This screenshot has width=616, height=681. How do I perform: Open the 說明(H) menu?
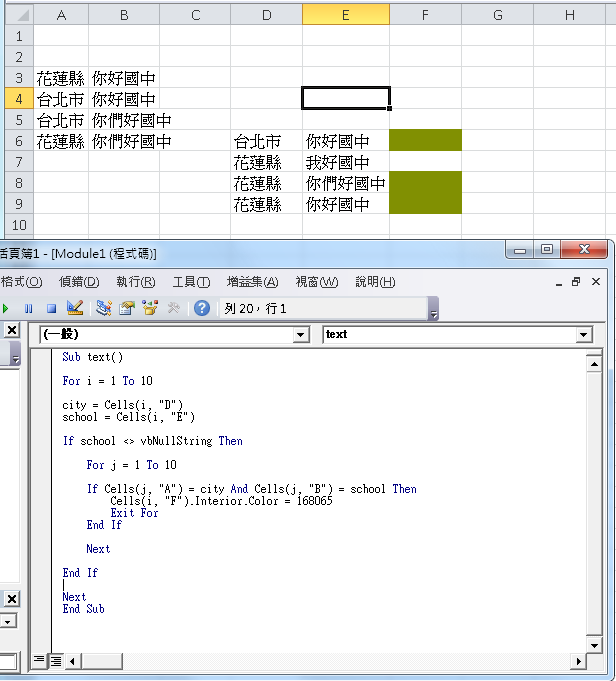pos(375,282)
